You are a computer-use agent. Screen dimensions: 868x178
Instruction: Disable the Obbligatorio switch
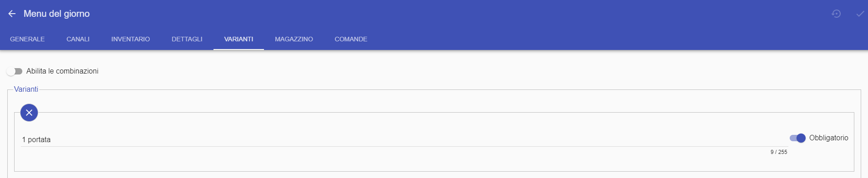tap(797, 138)
